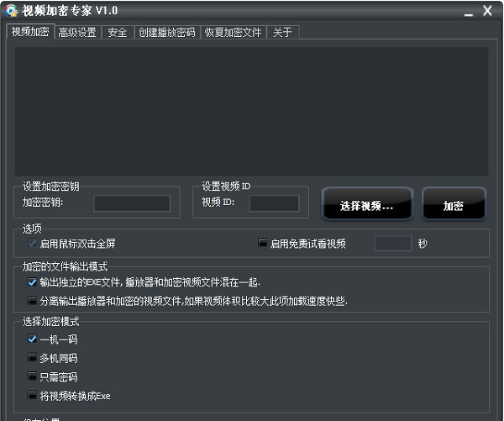Screen dimensions: 504x421
Task: Toggle the 一机一码 encryption mode checkbox
Action: (x=32, y=339)
